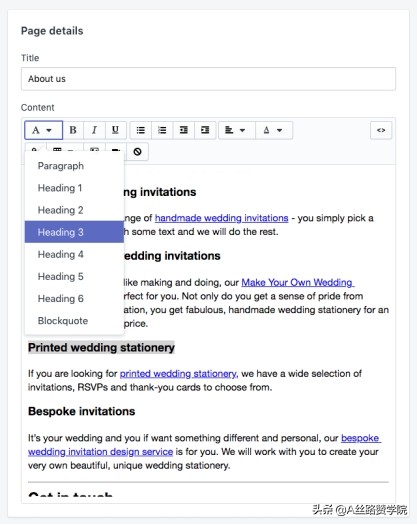Open the text color dropdown

(x=274, y=130)
